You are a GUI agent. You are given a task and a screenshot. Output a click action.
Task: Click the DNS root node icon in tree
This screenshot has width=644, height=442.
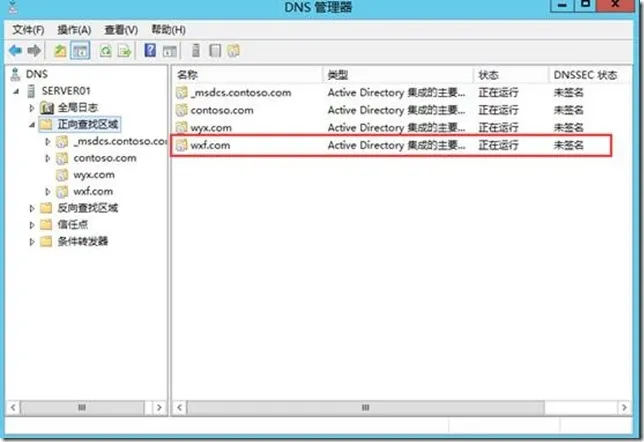coord(15,74)
